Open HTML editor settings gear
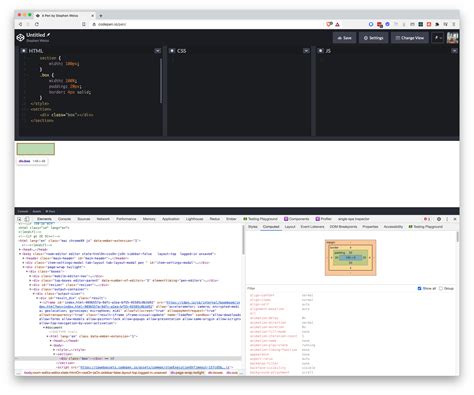The width and height of the screenshot is (474, 395). click(24, 51)
